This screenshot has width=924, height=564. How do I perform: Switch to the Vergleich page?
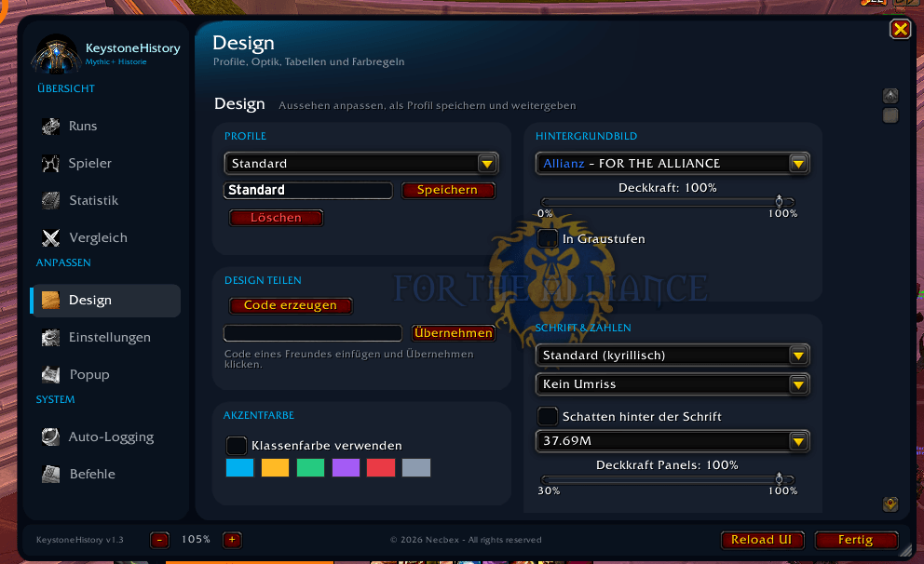click(106, 238)
